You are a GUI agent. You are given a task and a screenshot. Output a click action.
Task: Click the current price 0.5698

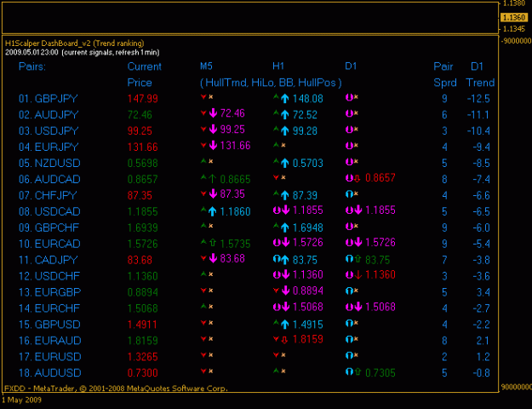click(x=142, y=163)
